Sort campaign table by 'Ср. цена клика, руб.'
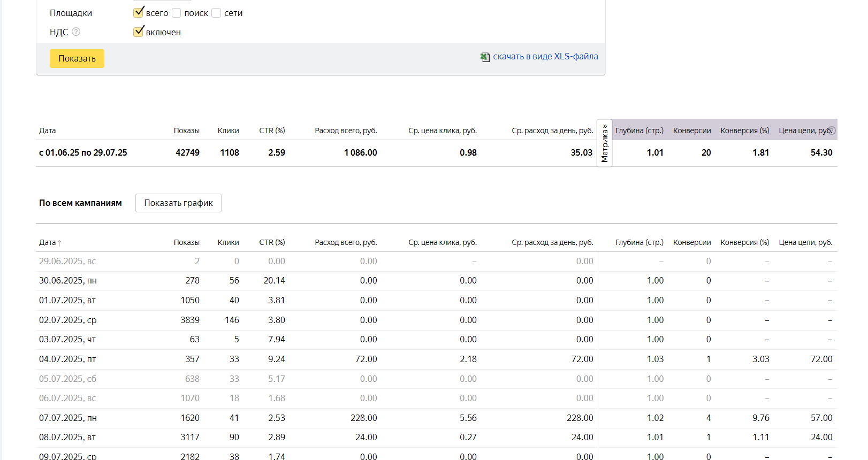Viewport: 868px width, 460px height. tap(442, 242)
